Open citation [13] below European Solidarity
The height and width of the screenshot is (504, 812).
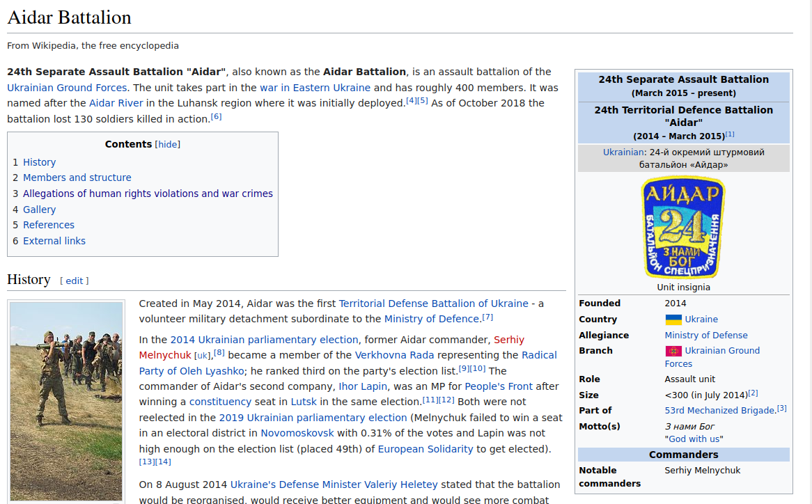coord(146,462)
